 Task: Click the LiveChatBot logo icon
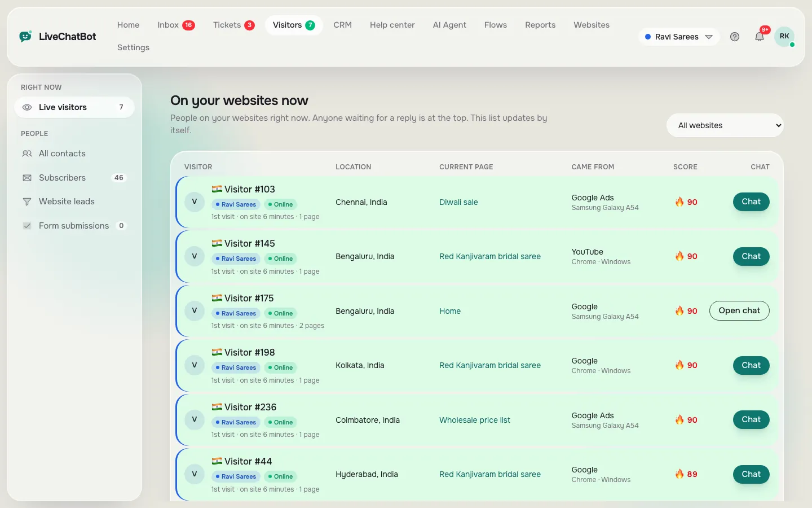tap(25, 37)
